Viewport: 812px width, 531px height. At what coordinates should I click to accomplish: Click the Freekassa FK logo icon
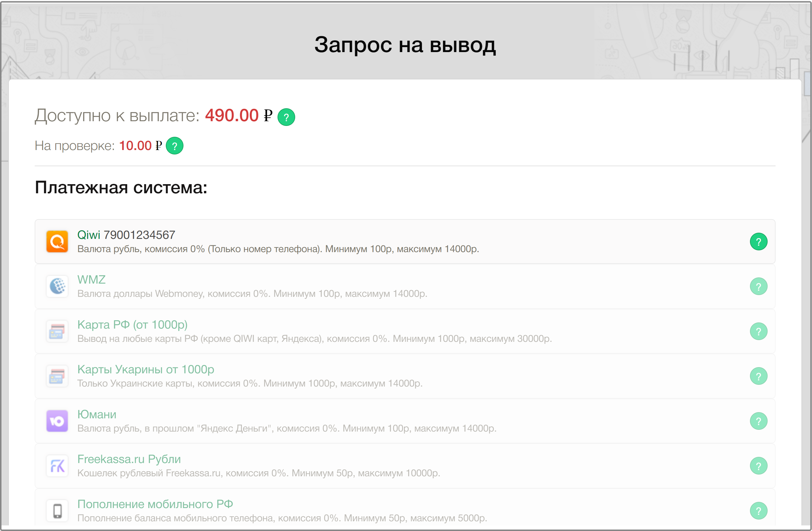coord(57,466)
